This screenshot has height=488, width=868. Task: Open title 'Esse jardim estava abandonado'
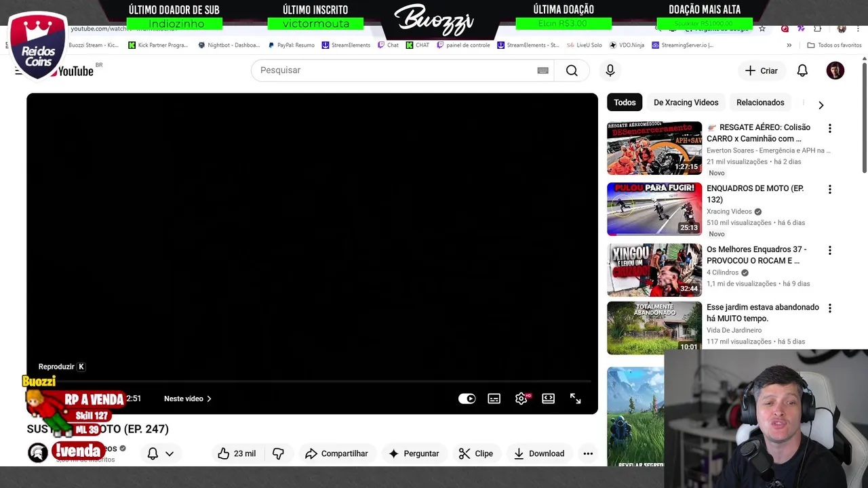pyautogui.click(x=763, y=312)
